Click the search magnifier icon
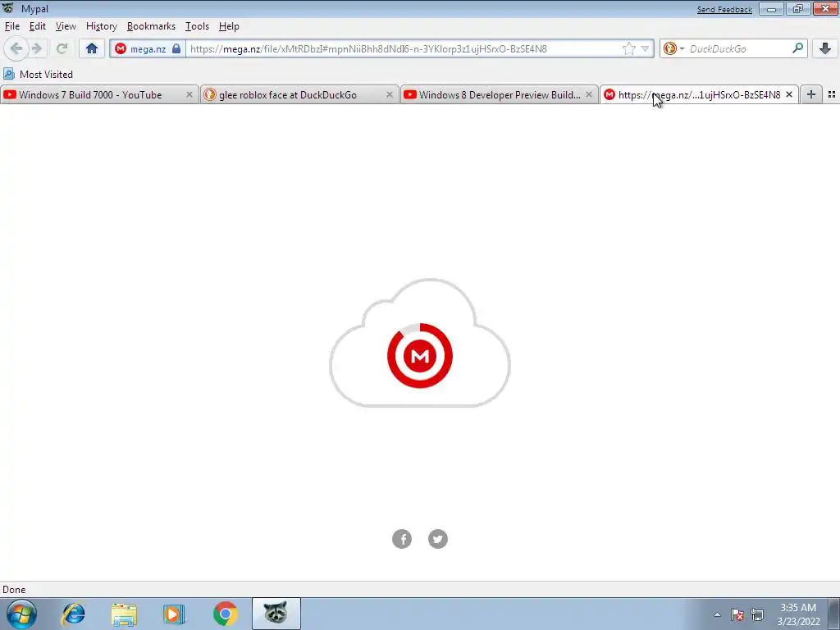Viewport: 840px width, 630px height. click(797, 48)
